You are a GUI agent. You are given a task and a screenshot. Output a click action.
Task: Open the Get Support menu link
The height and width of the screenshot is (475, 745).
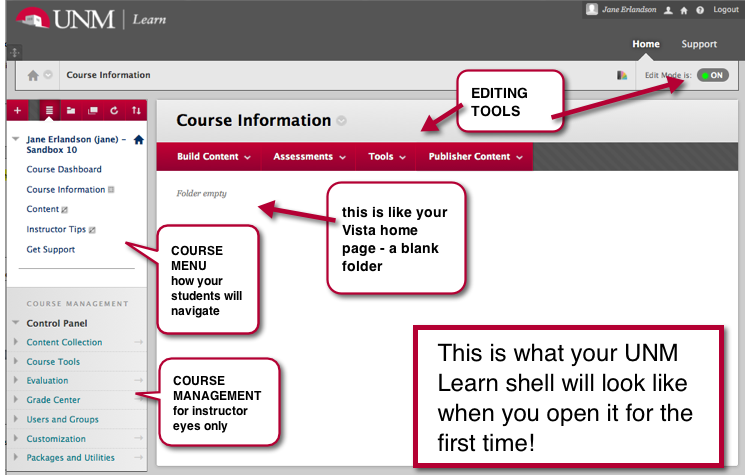[x=50, y=249]
